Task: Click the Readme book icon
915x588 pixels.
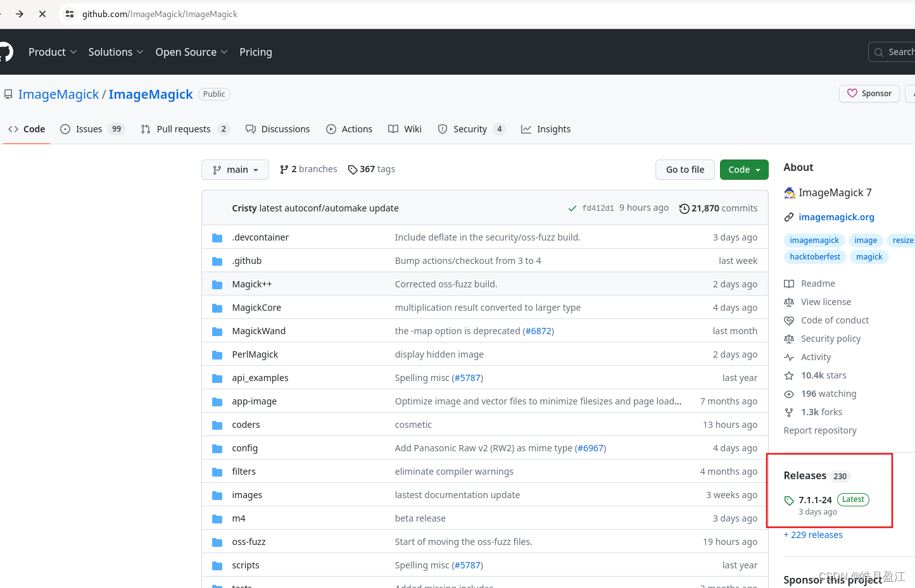Action: (789, 284)
